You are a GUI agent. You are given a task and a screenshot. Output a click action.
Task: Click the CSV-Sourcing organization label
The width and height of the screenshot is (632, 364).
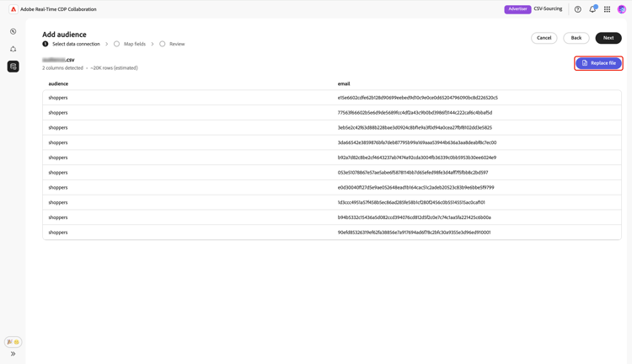pyautogui.click(x=548, y=9)
